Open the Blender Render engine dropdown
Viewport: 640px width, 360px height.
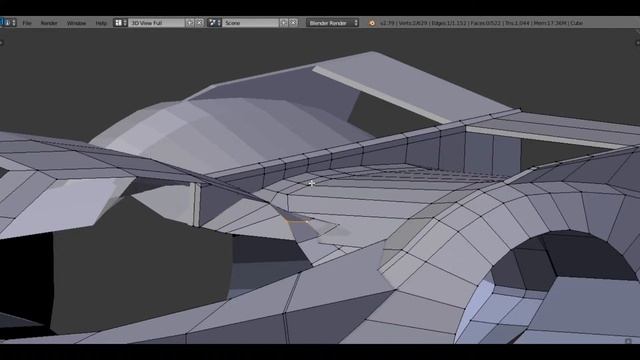point(333,23)
